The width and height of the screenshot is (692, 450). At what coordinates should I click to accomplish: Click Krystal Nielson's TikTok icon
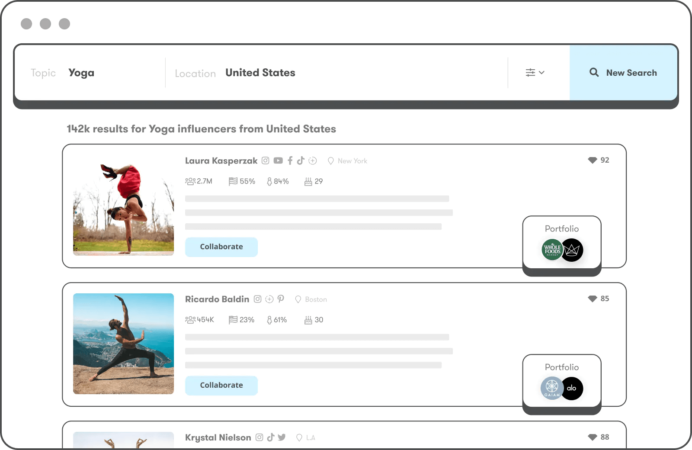point(271,437)
